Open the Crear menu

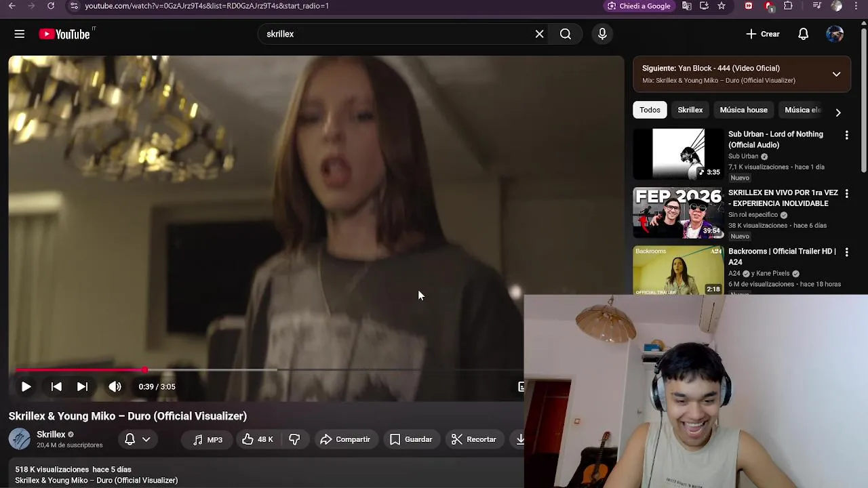pyautogui.click(x=763, y=34)
